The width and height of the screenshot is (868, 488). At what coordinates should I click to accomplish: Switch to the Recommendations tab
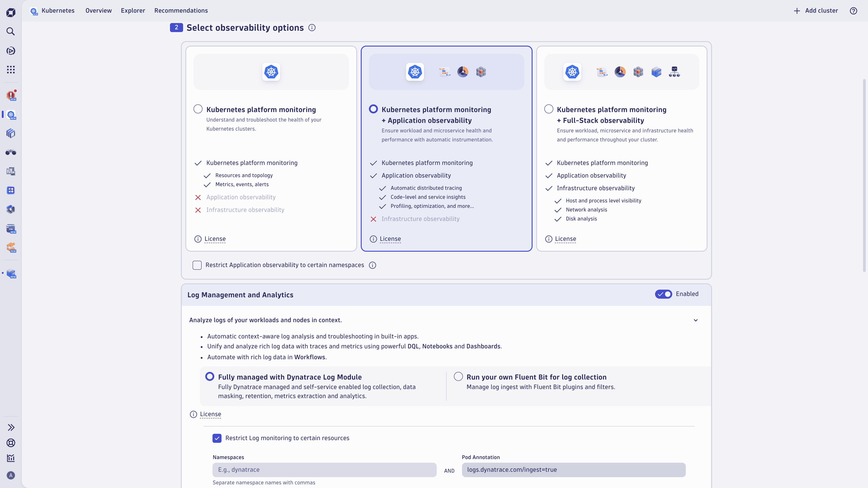(181, 11)
